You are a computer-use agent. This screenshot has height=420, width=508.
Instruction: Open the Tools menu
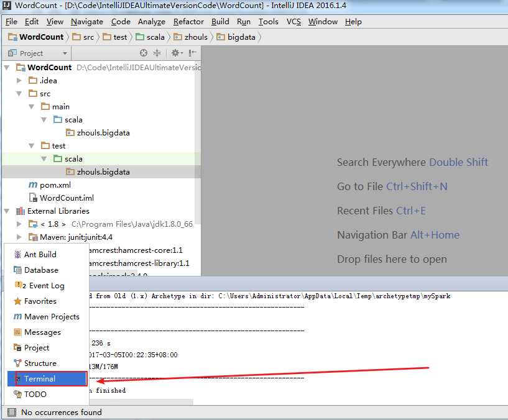point(268,22)
